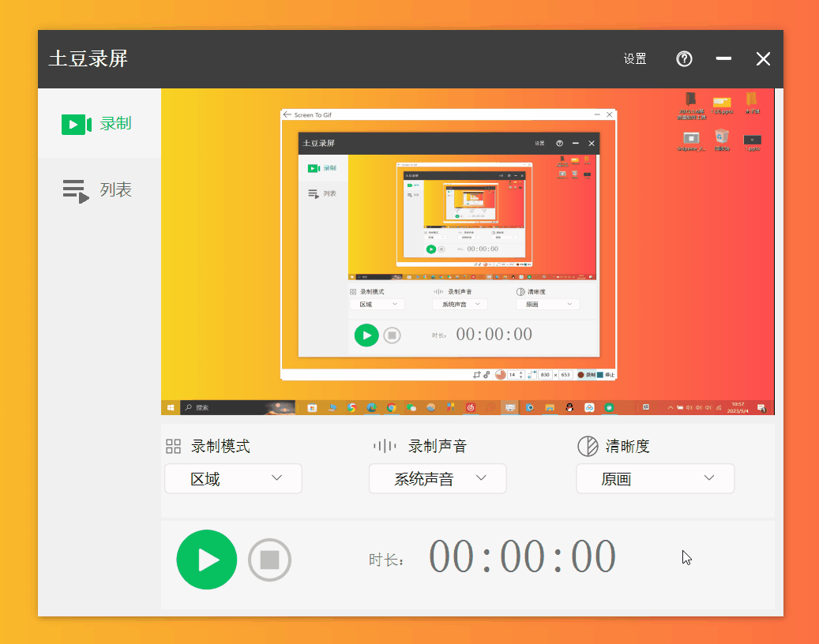Click the 停止 button in Screen To Gif preview
The width and height of the screenshot is (819, 644).
pyautogui.click(x=606, y=375)
